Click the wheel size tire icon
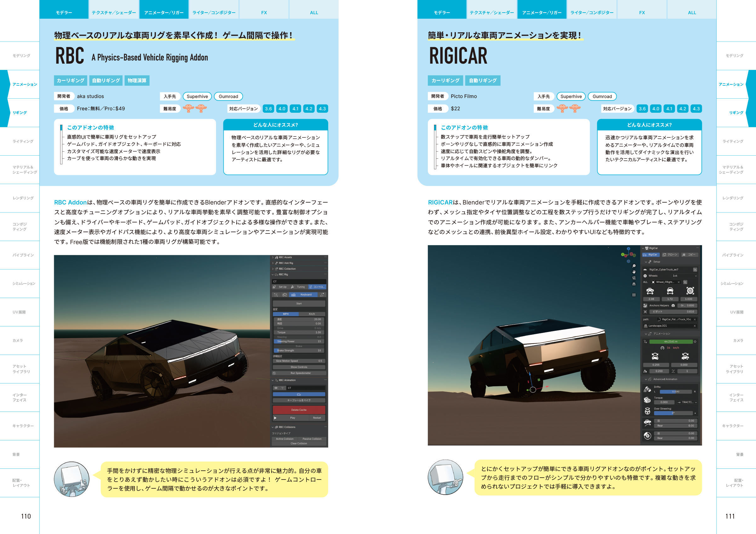The height and width of the screenshot is (534, 756). pos(690,291)
